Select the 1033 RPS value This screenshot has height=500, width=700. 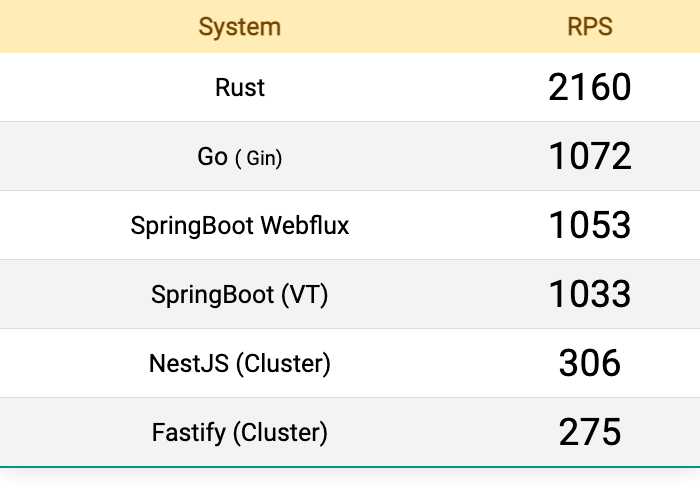coord(590,294)
